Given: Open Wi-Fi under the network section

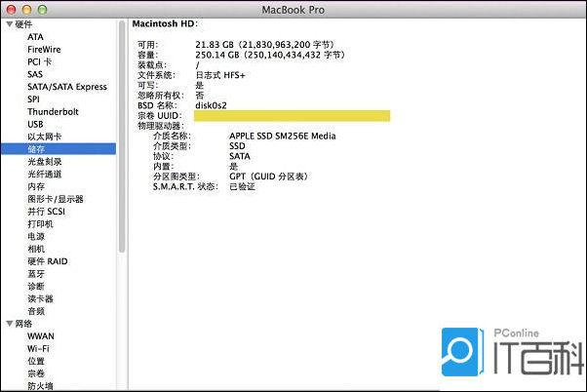Looking at the screenshot, I should 39,348.
